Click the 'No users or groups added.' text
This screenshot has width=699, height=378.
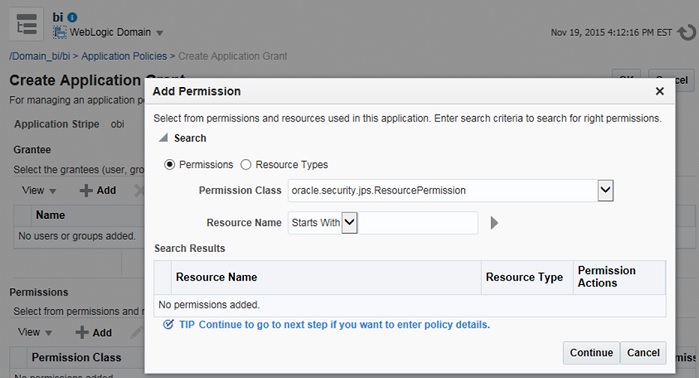[77, 236]
